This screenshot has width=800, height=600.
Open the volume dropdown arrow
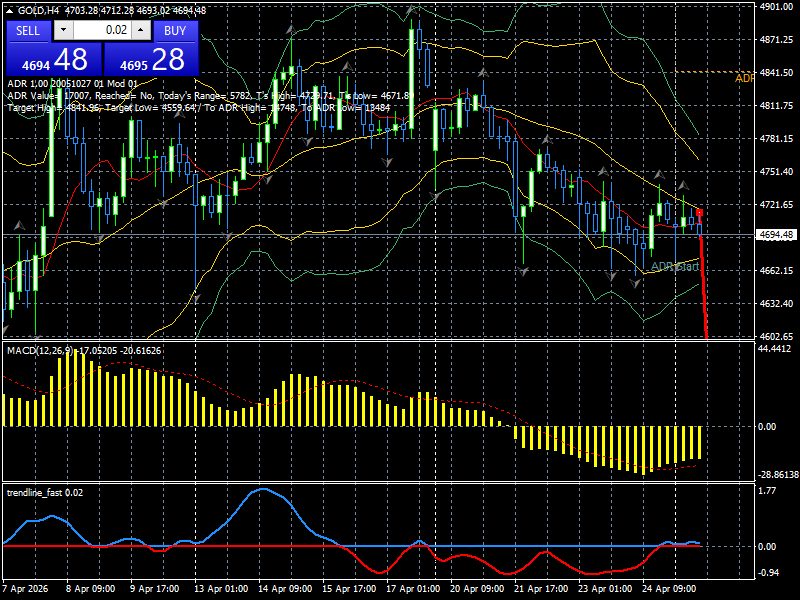tap(63, 30)
